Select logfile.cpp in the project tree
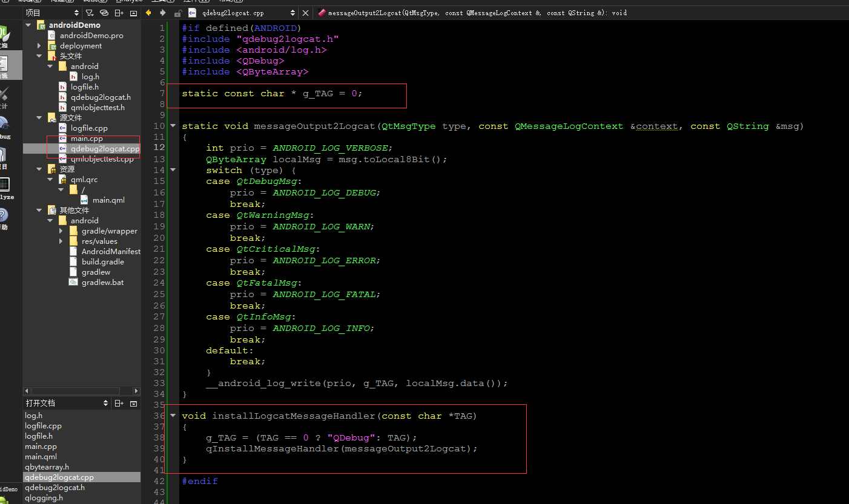 pos(89,128)
